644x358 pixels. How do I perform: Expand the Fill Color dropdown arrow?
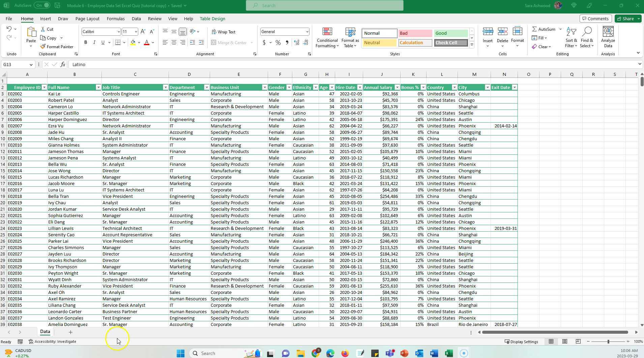(x=139, y=42)
